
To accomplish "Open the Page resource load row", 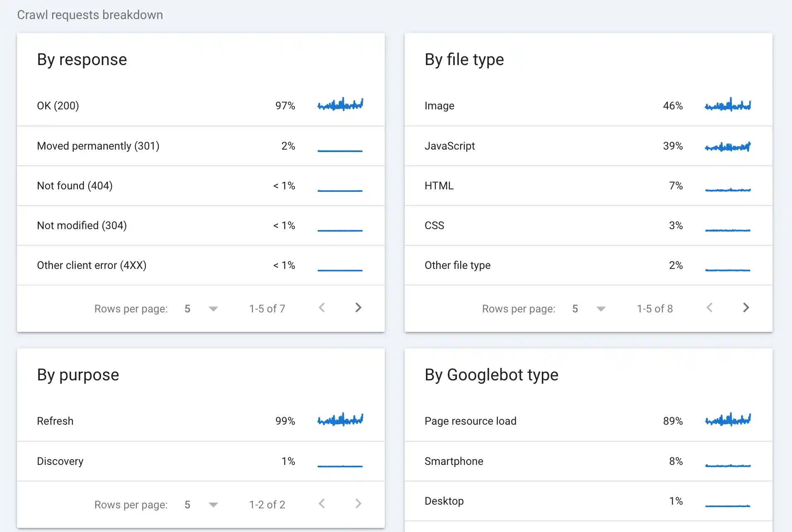I will tap(589, 421).
